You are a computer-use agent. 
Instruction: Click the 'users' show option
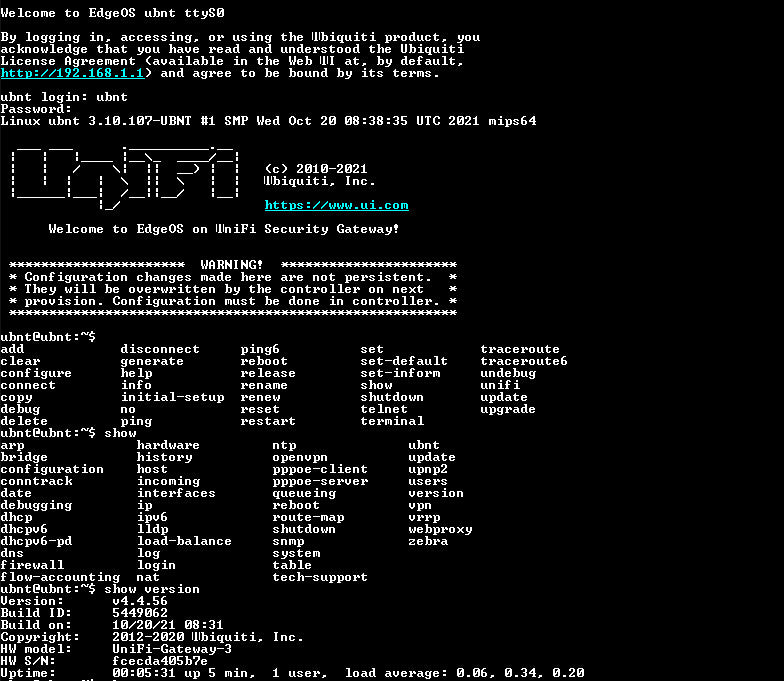pos(428,481)
